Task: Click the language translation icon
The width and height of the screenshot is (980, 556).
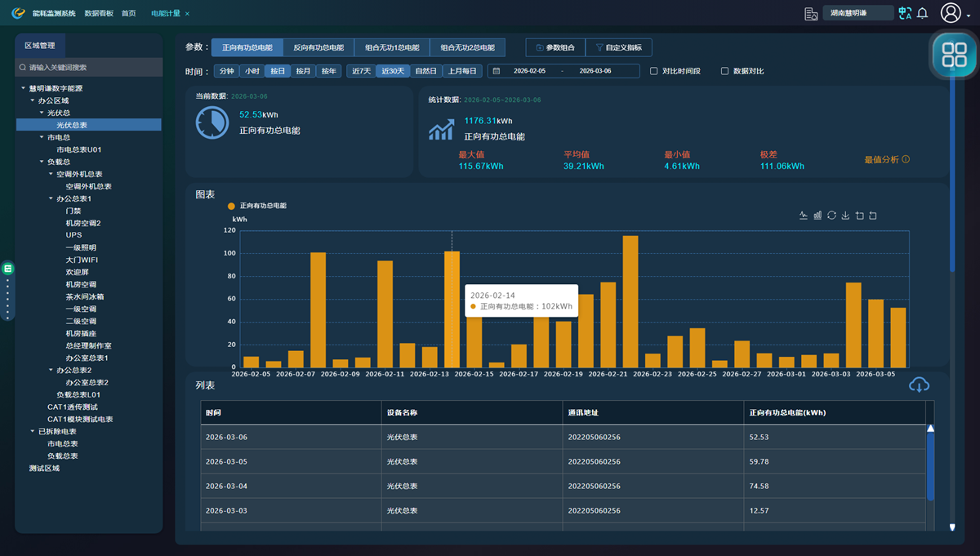Action: pyautogui.click(x=904, y=13)
